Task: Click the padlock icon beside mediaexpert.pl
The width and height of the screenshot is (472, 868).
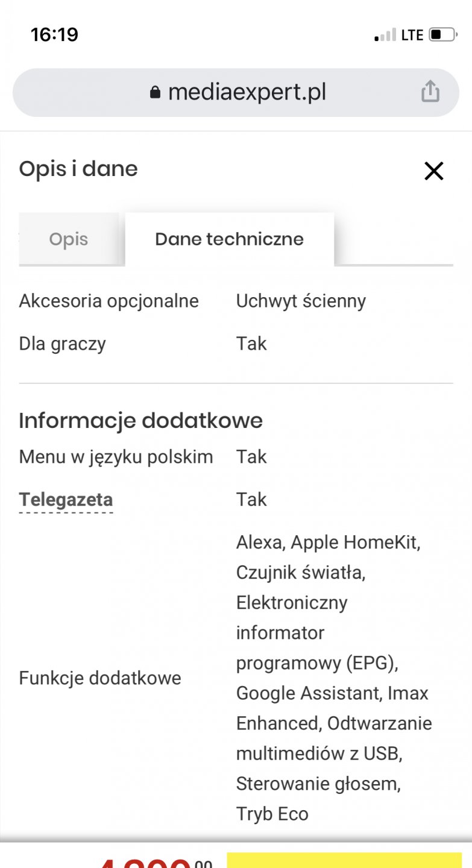Action: coord(156,92)
